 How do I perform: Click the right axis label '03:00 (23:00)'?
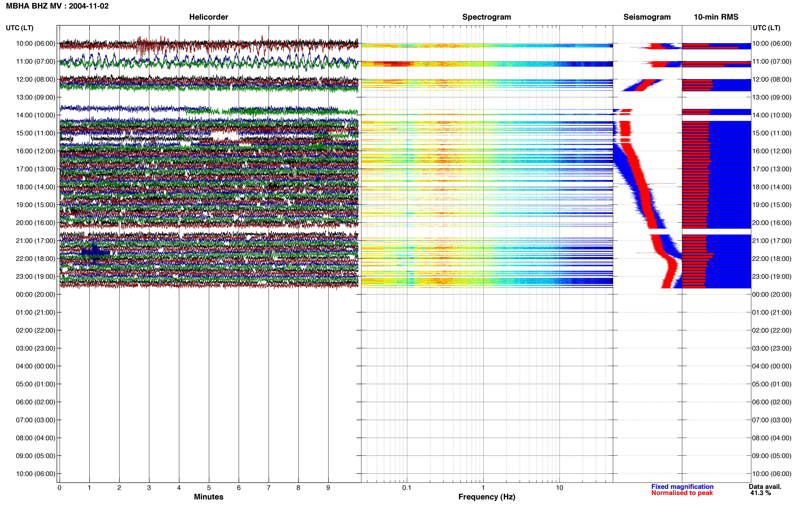(772, 348)
